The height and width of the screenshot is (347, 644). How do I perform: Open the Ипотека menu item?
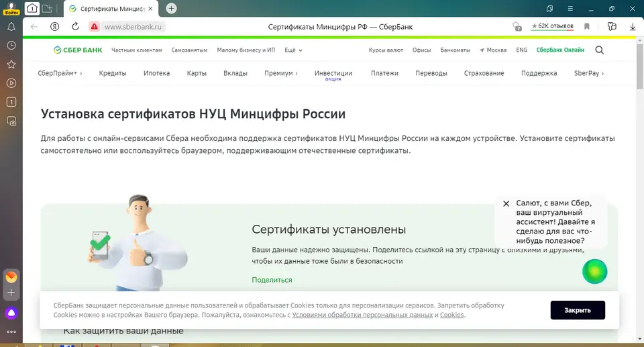click(156, 73)
